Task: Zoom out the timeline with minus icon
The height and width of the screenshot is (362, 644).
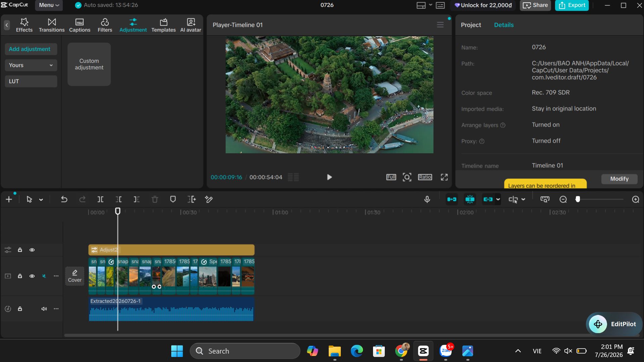Action: click(x=563, y=199)
